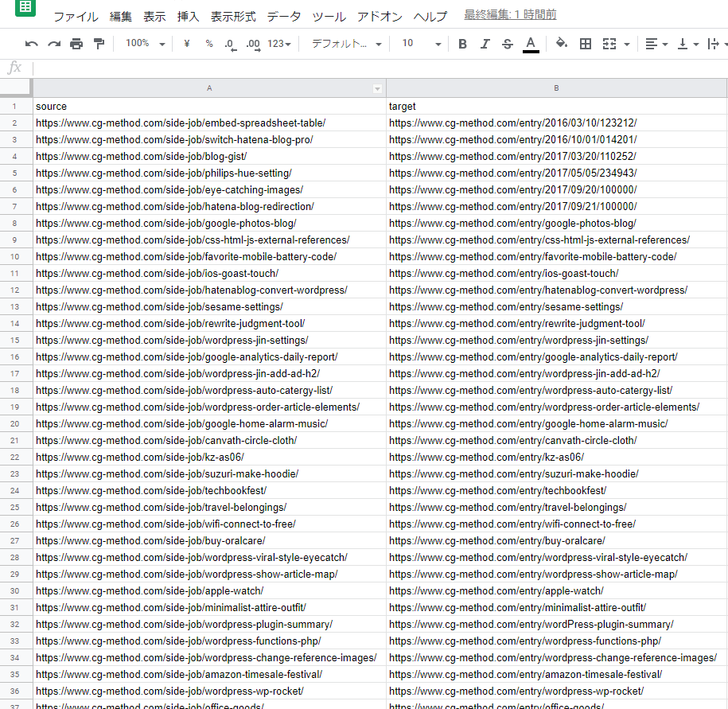Image resolution: width=728 pixels, height=709 pixels.
Task: Open the 編集 menu
Action: [121, 17]
